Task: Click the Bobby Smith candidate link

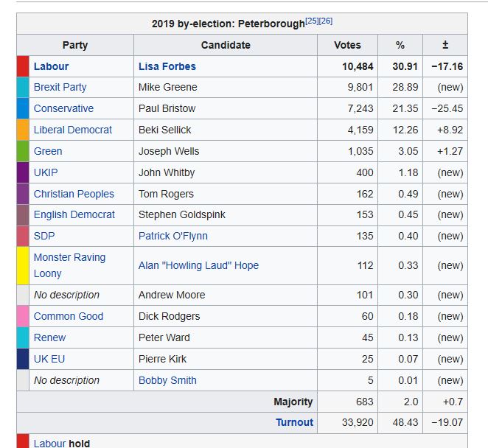Action: (167, 380)
